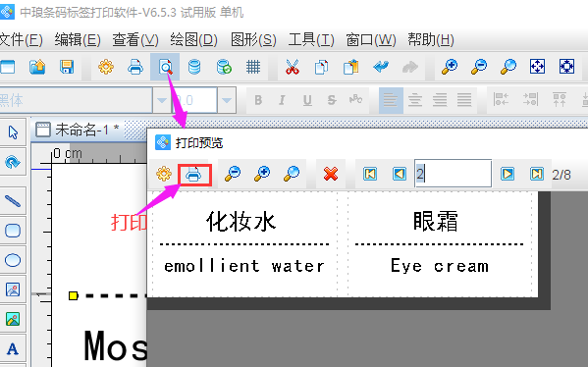
Task: Click the plain magnifier zoom icon in print preview
Action: point(292,174)
